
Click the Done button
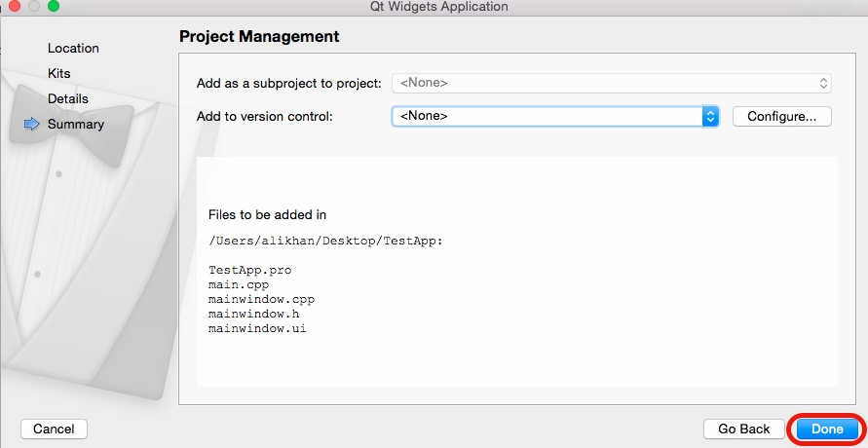827,429
